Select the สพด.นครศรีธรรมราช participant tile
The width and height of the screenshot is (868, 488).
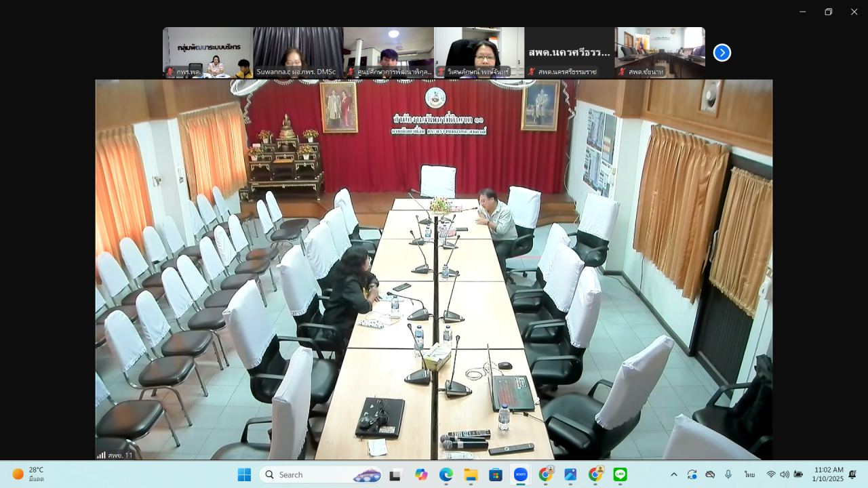click(569, 53)
